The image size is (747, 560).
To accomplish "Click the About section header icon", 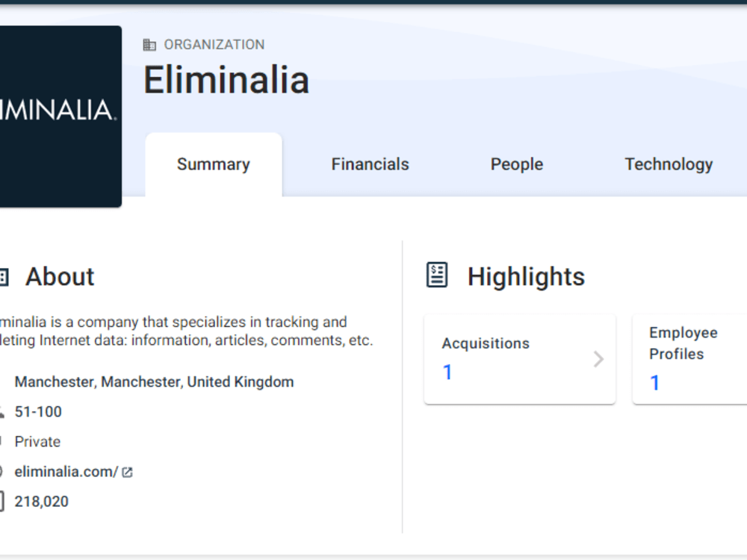I will tap(1, 276).
